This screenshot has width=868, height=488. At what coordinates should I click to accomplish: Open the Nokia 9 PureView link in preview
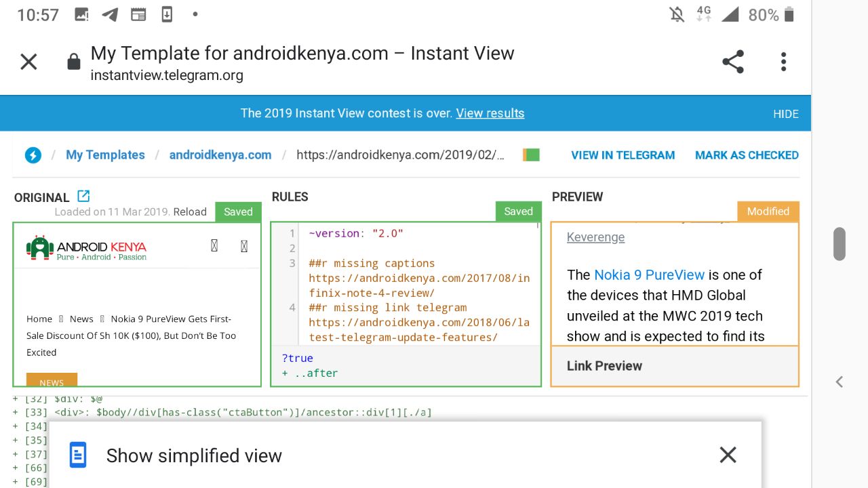[x=649, y=274]
